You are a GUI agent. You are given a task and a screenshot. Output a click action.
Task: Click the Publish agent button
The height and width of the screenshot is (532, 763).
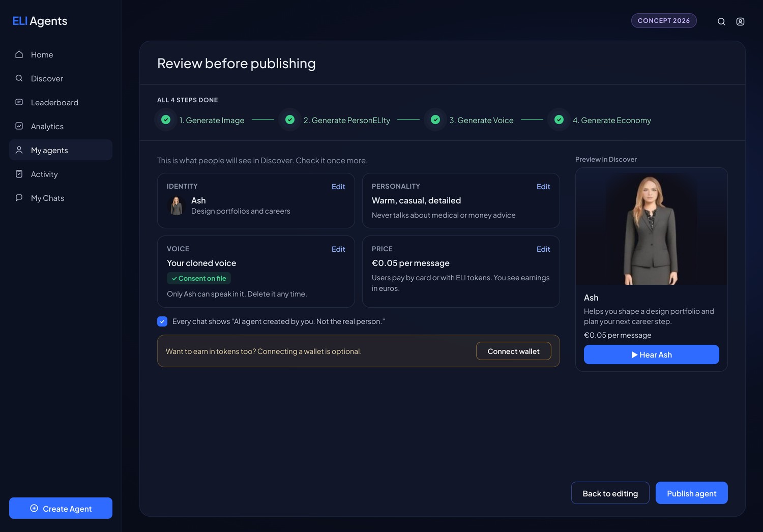tap(692, 493)
